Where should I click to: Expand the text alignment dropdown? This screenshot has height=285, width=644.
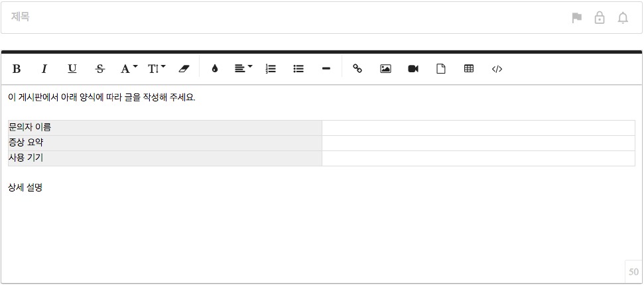tap(243, 69)
